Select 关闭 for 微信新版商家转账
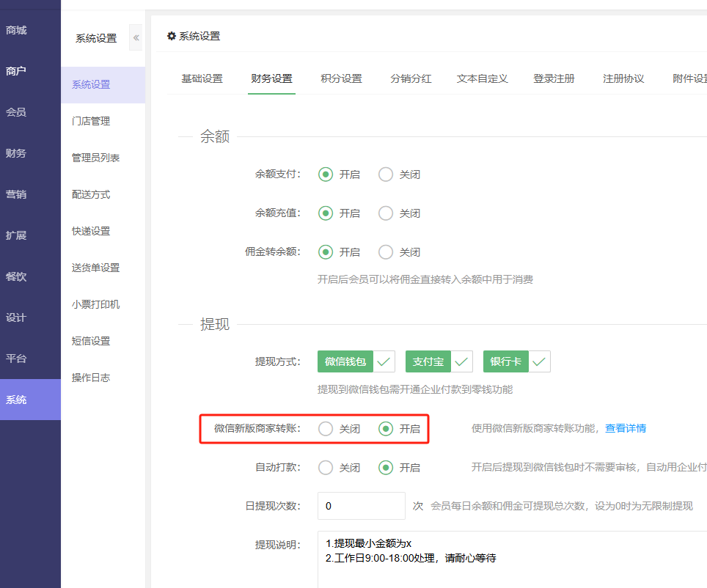 326,429
